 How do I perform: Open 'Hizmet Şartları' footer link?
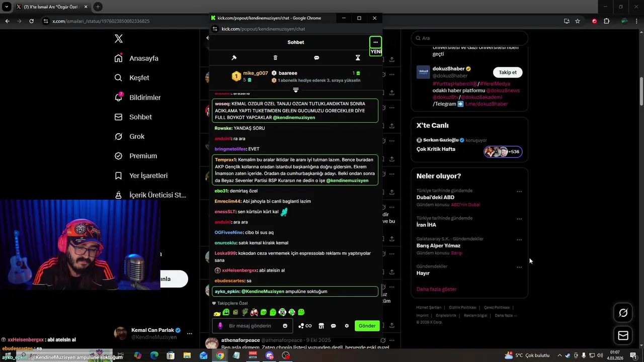[429, 308]
